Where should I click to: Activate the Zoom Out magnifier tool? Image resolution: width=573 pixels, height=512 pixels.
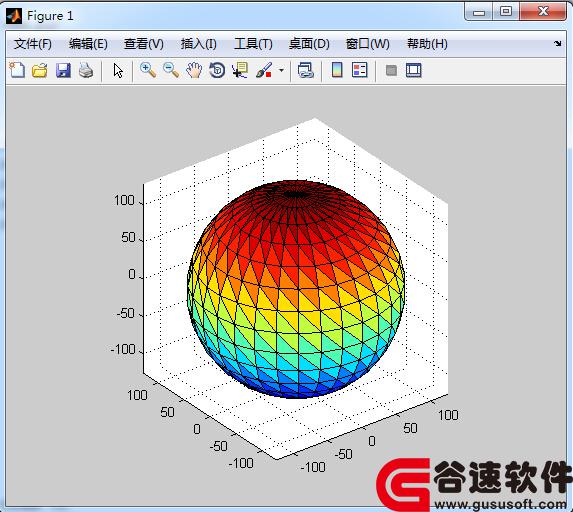(x=171, y=70)
